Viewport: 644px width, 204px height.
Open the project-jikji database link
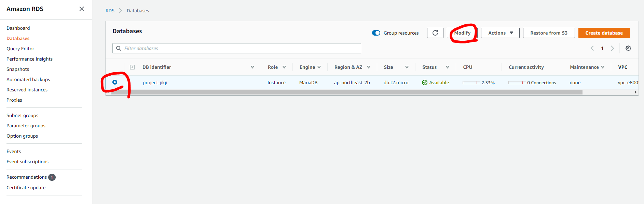(155, 82)
